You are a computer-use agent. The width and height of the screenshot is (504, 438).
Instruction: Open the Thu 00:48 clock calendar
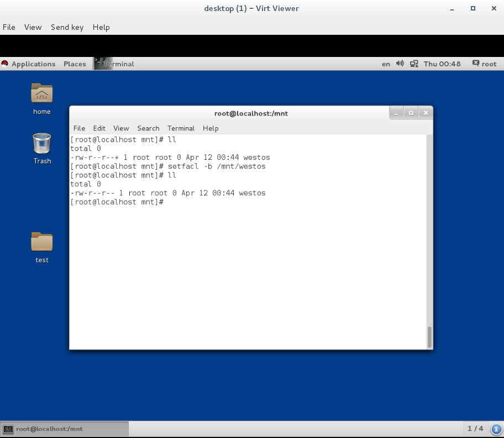[442, 64]
